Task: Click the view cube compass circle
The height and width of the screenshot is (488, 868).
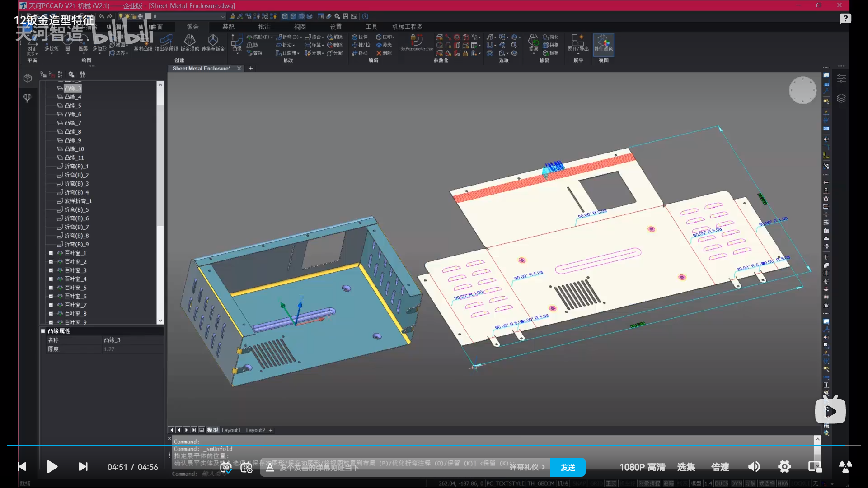Action: [802, 90]
